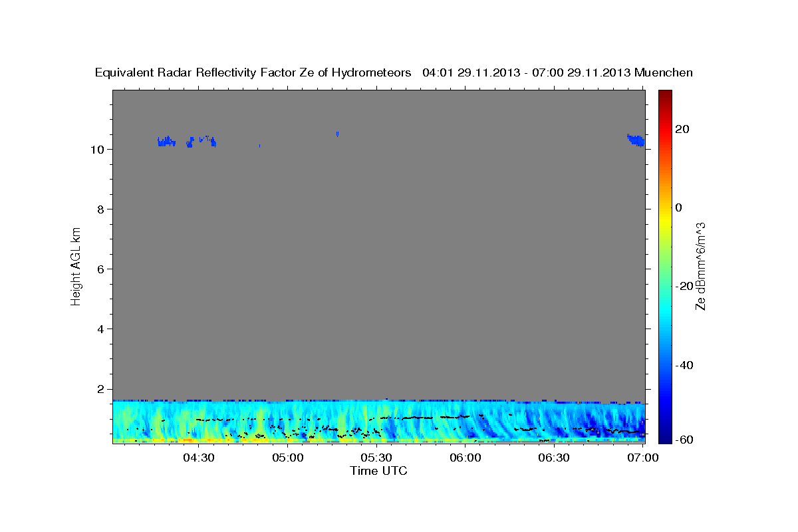Screen dimensions: 798x532
Task: Click the 05:30 time tick label
Action: (376, 458)
